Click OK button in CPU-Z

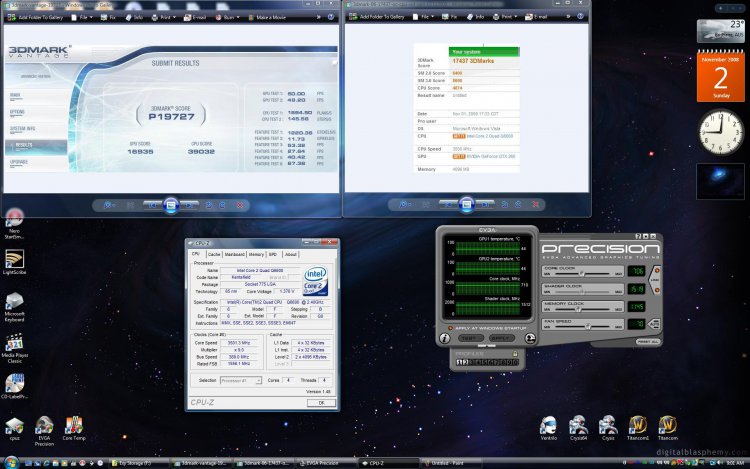coord(321,403)
